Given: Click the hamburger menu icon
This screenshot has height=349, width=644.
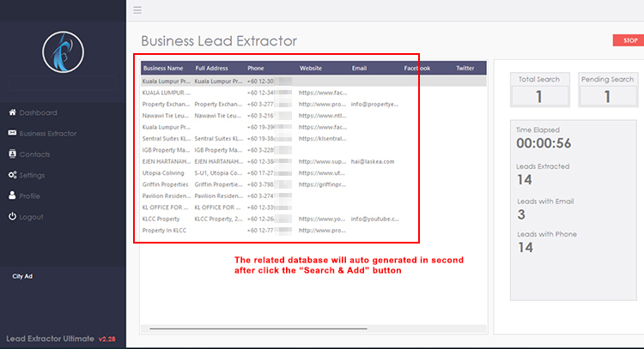Looking at the screenshot, I should point(137,10).
